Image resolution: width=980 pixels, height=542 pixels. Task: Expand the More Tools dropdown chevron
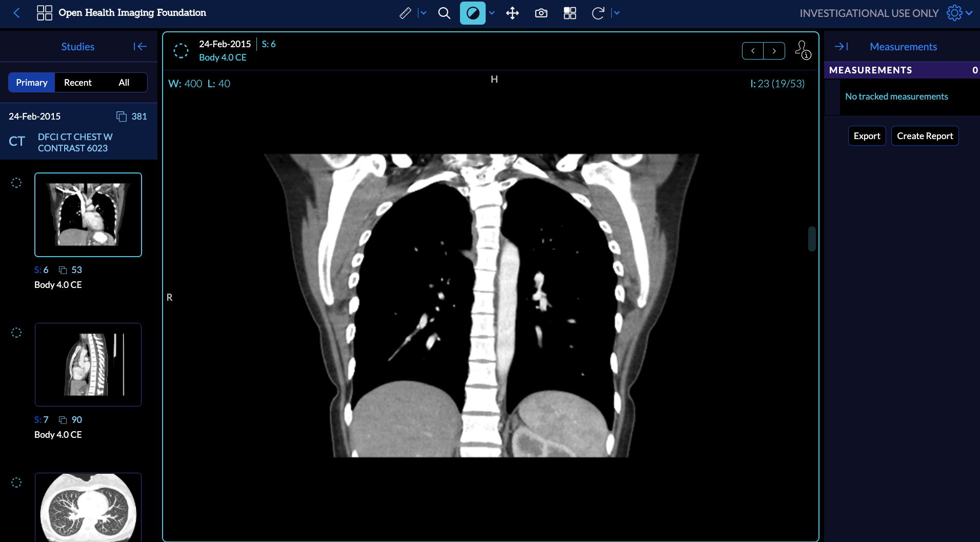click(616, 13)
